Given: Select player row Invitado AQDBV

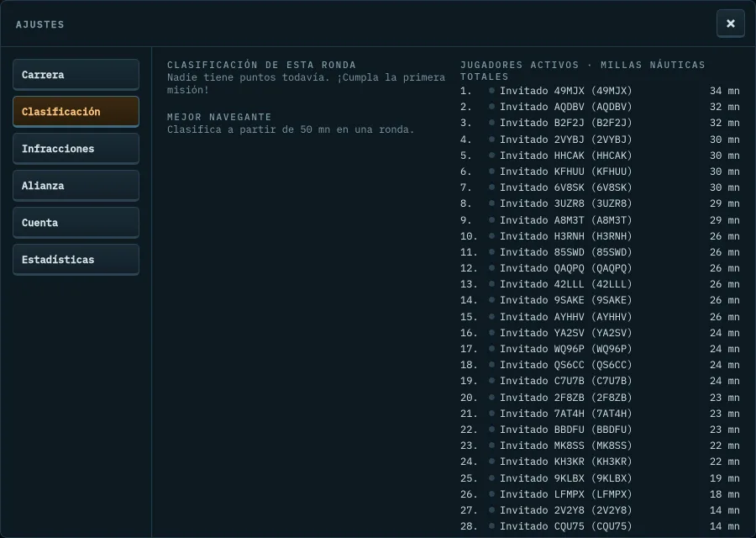Looking at the screenshot, I should (x=600, y=107).
